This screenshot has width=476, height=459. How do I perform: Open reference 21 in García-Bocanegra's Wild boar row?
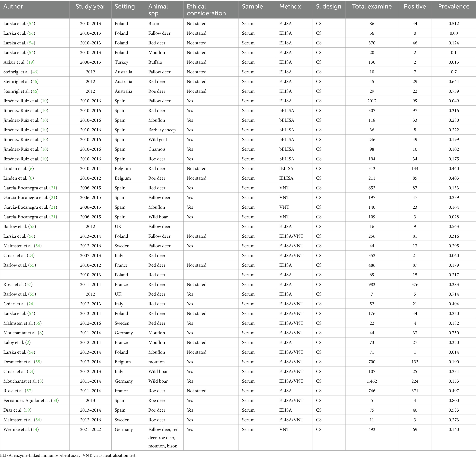[x=53, y=217]
